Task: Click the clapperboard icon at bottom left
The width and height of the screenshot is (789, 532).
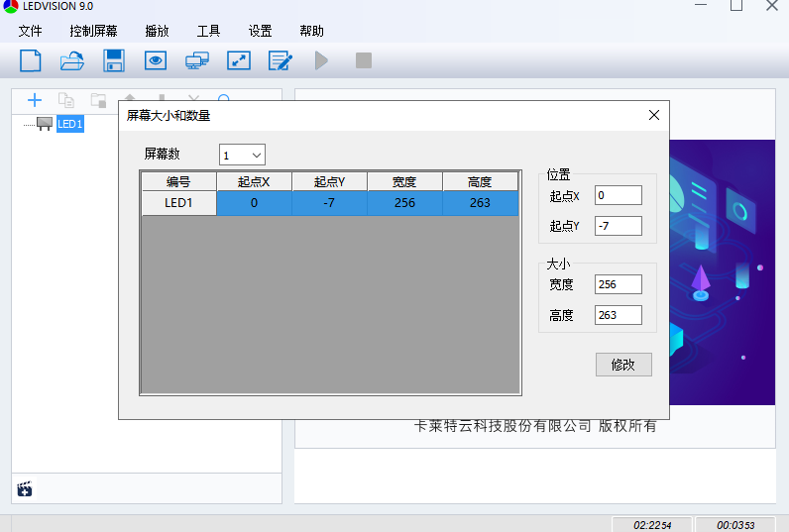Action: coord(26,488)
